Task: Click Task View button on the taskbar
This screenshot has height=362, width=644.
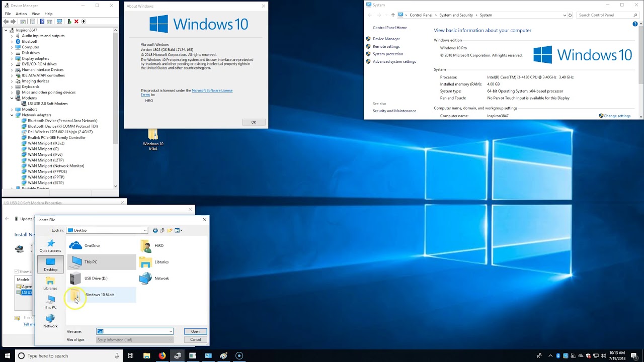Action: pos(131,355)
